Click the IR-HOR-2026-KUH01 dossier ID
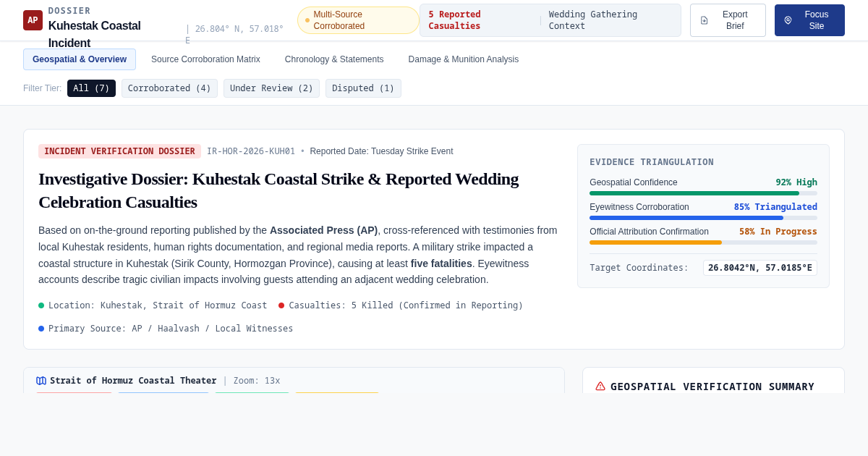The image size is (868, 456). click(x=251, y=151)
